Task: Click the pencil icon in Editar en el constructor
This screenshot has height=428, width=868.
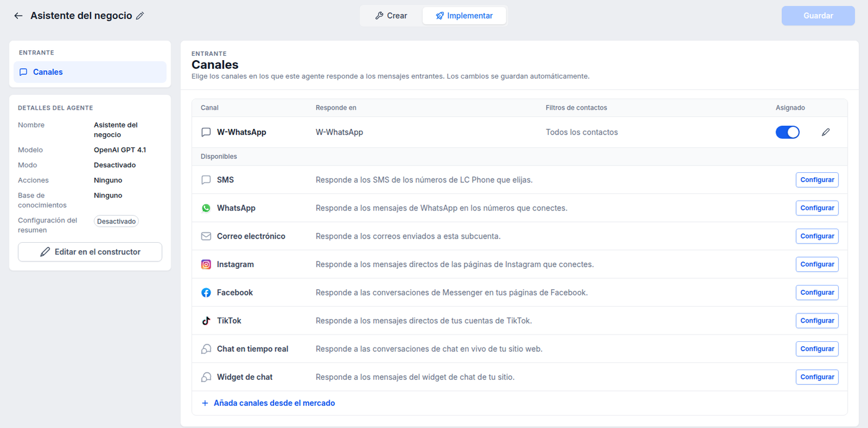Action: pos(45,252)
